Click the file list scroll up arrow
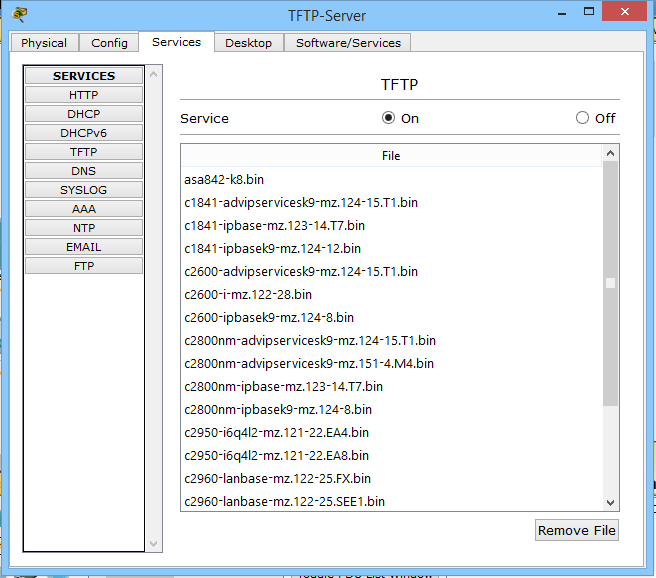Viewport: 656px width, 578px height. [x=610, y=153]
